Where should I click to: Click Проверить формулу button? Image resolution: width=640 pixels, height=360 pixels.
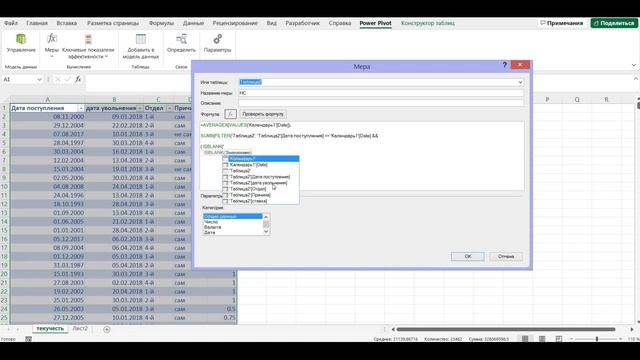(262, 114)
